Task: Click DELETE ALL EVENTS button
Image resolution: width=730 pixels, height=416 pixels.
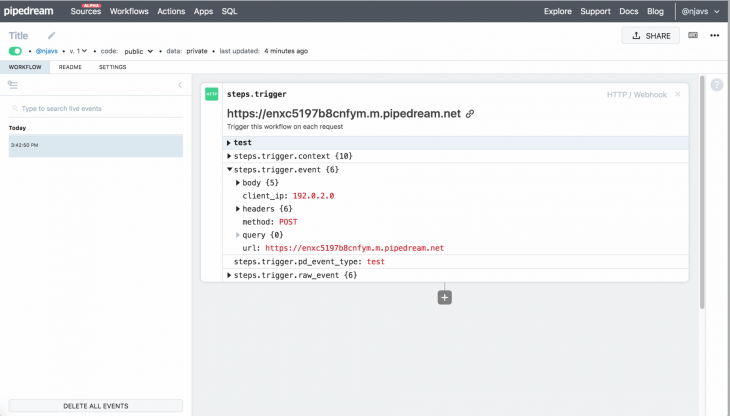Action: point(96,406)
